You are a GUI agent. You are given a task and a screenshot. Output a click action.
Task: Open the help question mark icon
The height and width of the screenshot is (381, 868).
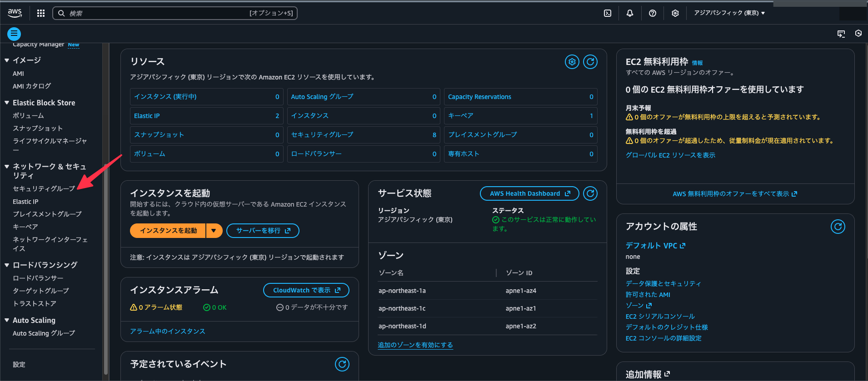click(653, 13)
